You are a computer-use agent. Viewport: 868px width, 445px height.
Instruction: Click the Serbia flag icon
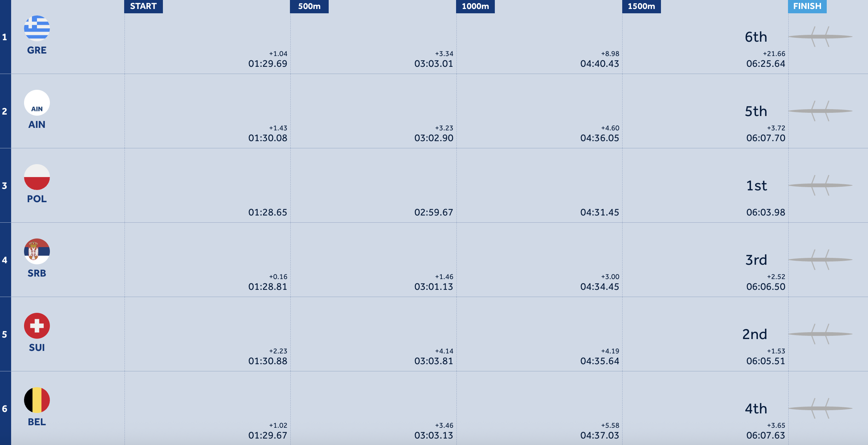click(x=37, y=251)
